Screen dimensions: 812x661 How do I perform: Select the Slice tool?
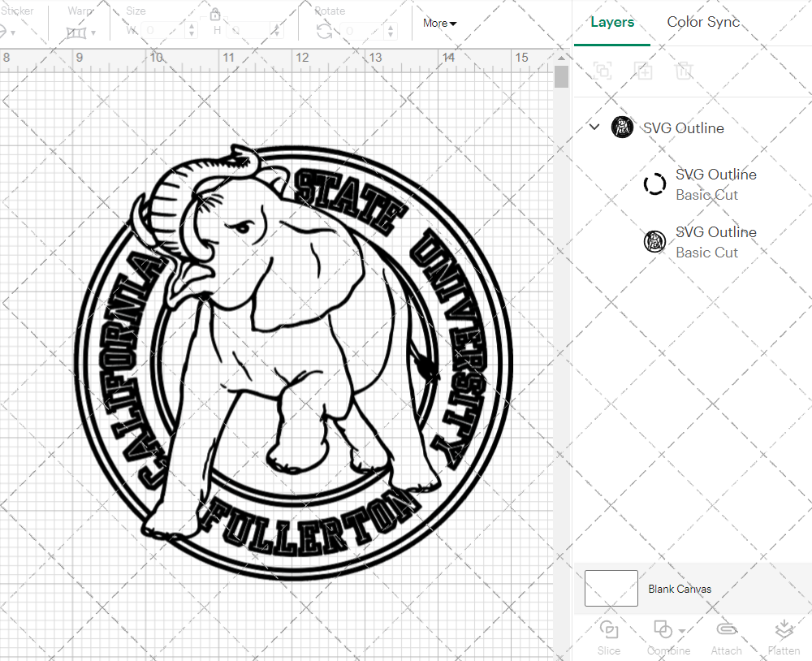tap(609, 637)
